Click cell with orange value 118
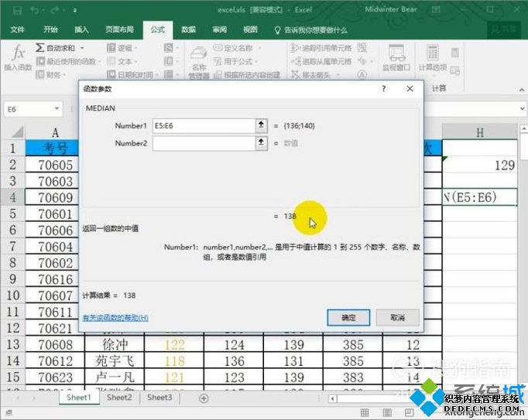The height and width of the screenshot is (420, 528). [174, 360]
